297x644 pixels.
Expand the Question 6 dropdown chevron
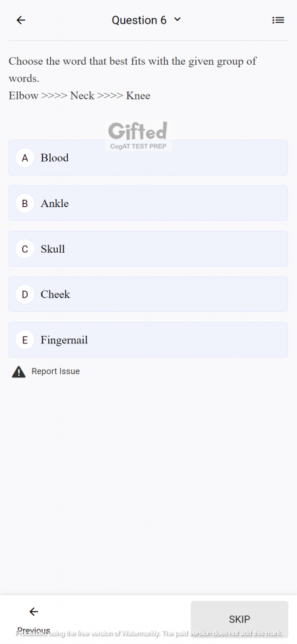pyautogui.click(x=177, y=19)
